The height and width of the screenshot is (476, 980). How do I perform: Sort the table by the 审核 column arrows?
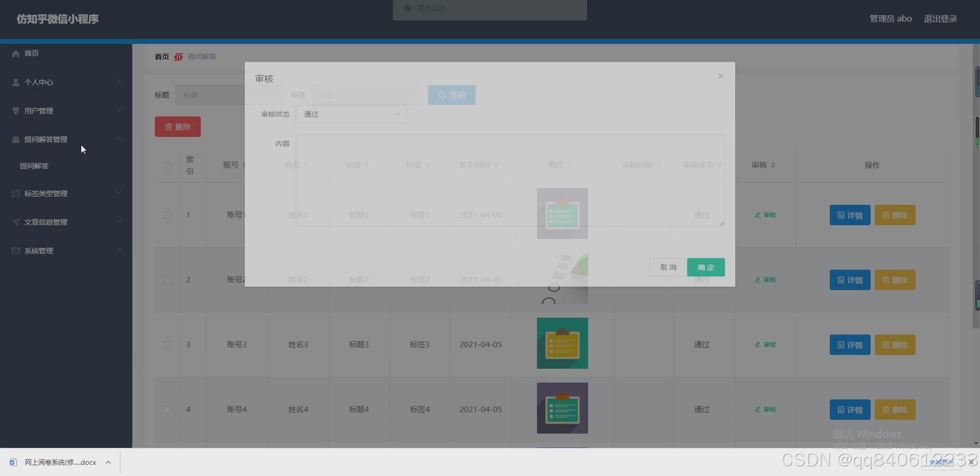[x=773, y=165]
